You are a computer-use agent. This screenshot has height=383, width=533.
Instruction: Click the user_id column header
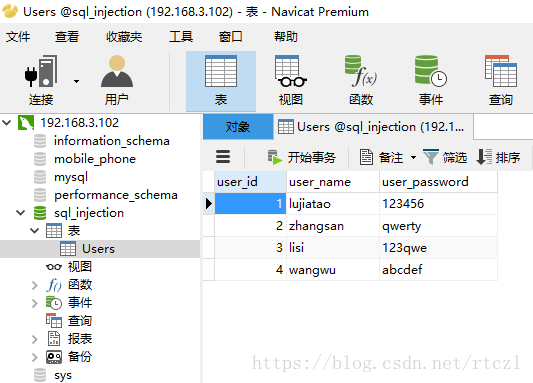(x=251, y=182)
